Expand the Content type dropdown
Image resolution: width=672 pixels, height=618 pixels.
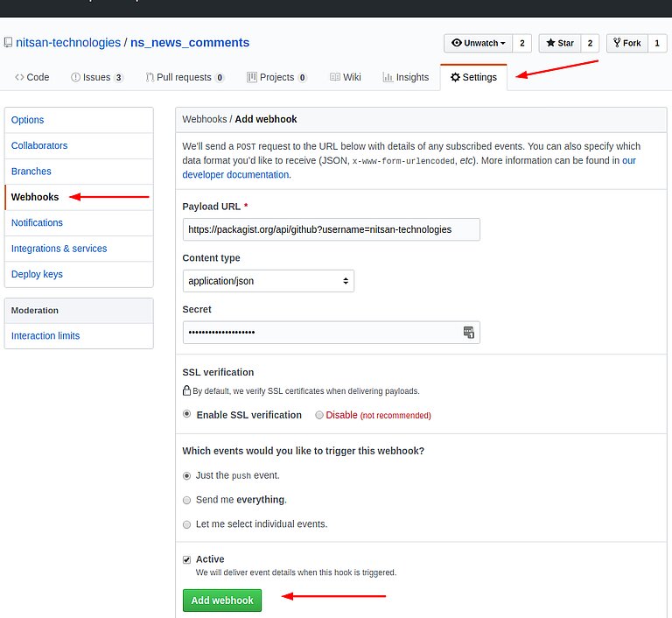tap(269, 281)
